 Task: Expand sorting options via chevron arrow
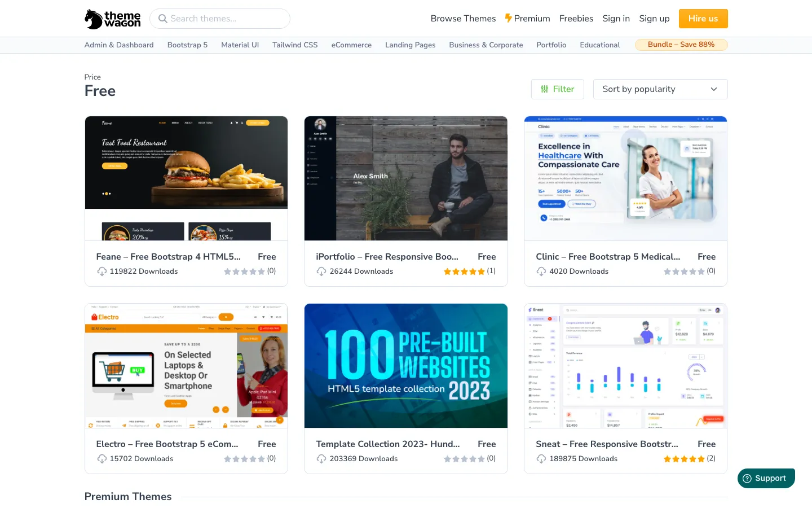714,89
